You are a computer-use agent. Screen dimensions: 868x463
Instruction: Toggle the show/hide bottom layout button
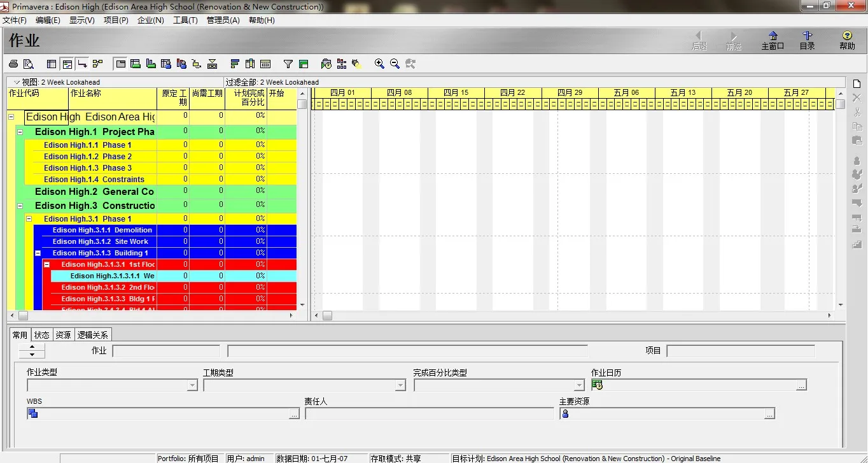pyautogui.click(x=120, y=64)
